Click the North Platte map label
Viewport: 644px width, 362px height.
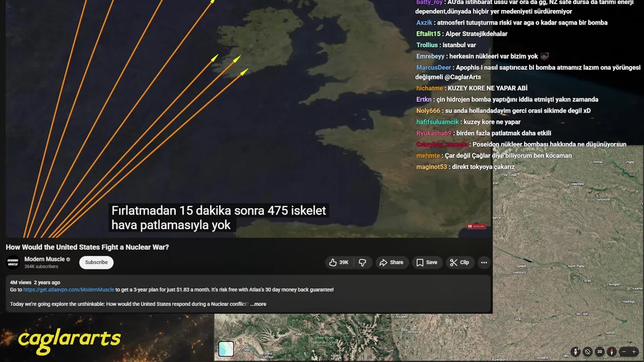tap(576, 266)
